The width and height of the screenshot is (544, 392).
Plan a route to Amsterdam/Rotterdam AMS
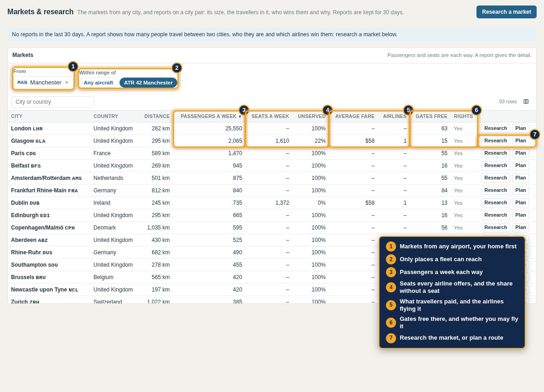[x=521, y=178]
